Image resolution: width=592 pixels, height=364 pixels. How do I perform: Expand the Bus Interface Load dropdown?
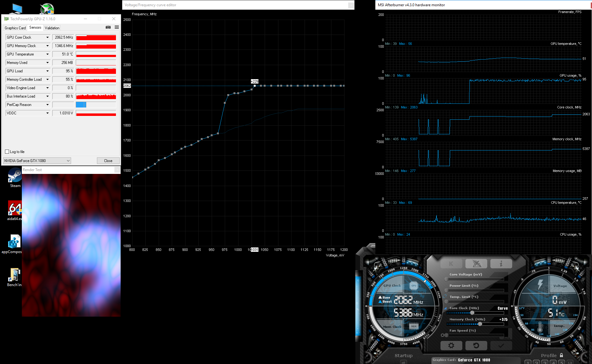click(47, 96)
